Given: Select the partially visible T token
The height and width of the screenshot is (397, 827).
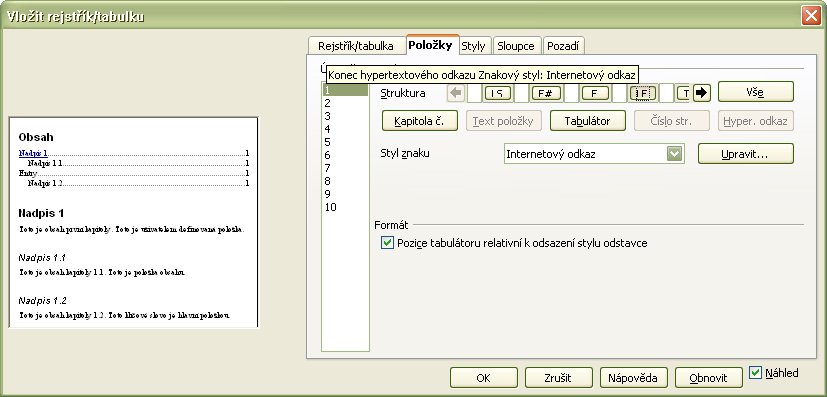Looking at the screenshot, I should 685,93.
